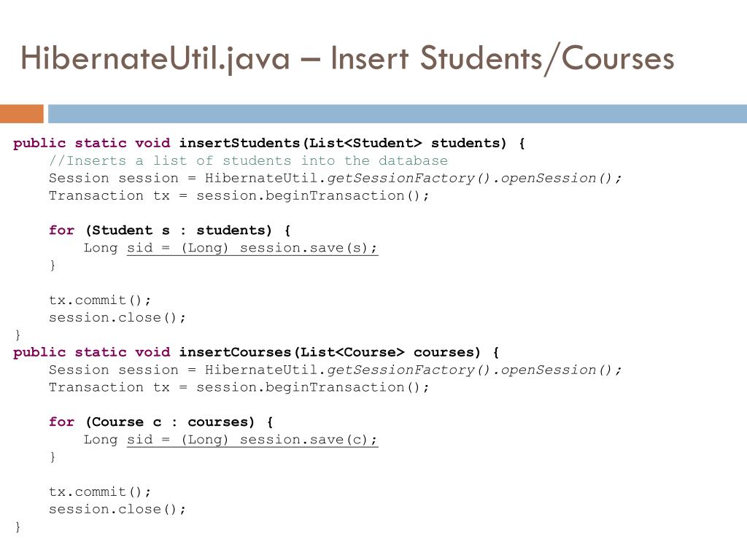
Task: Click the underlined 'sid = (Long) session.save(s);' statement
Action: [252, 248]
